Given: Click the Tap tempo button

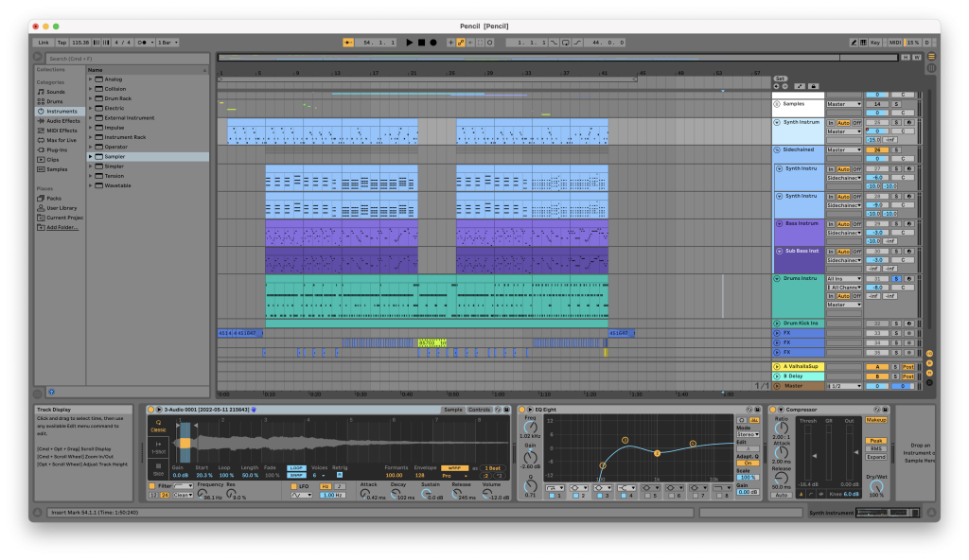Looking at the screenshot, I should click(62, 43).
